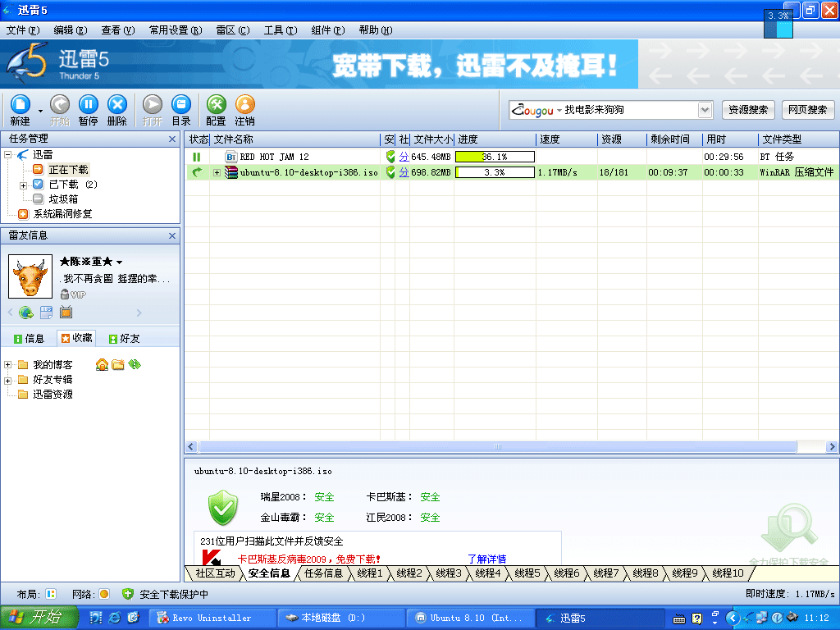The width and height of the screenshot is (840, 630).
Task: Click the bull avatar picture
Action: [30, 276]
